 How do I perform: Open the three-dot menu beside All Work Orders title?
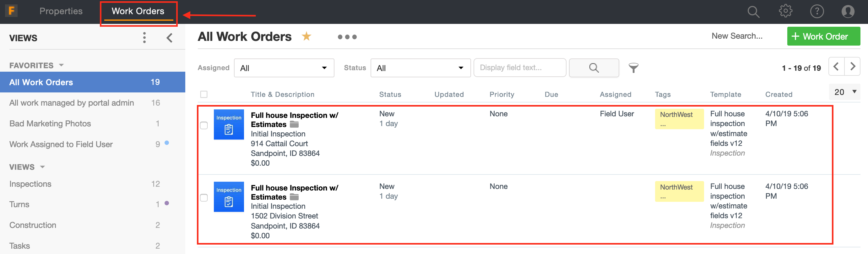click(347, 37)
